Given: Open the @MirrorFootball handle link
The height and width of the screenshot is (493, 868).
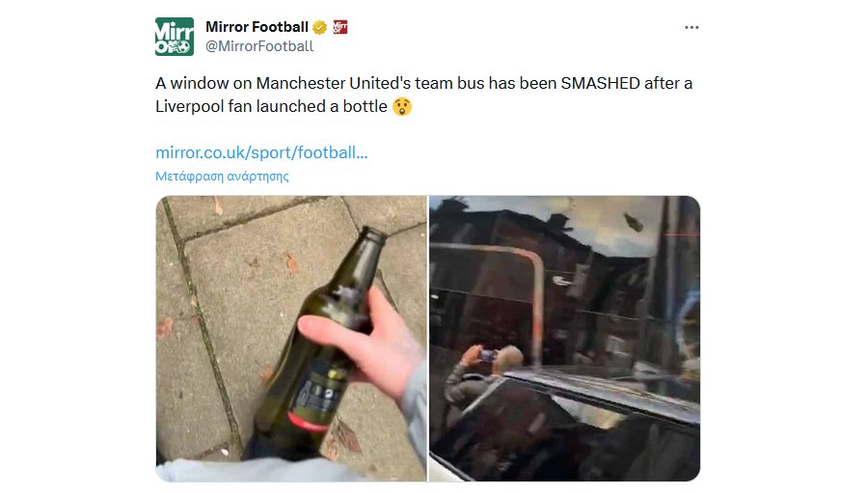Looking at the screenshot, I should [259, 46].
